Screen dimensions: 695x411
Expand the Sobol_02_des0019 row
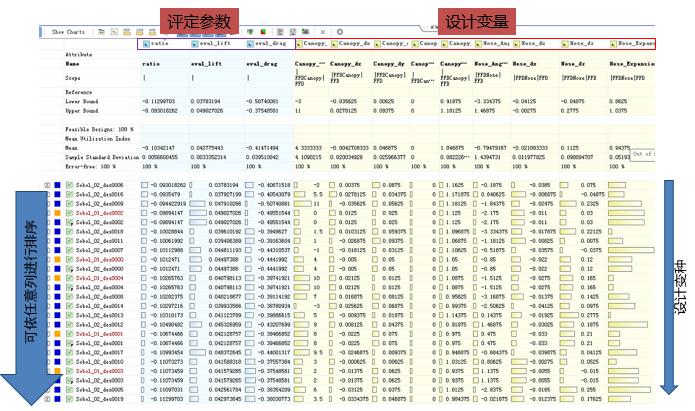47,399
